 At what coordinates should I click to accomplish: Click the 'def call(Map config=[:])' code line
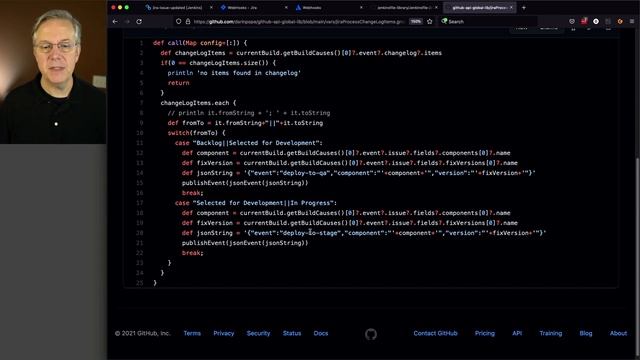point(200,43)
